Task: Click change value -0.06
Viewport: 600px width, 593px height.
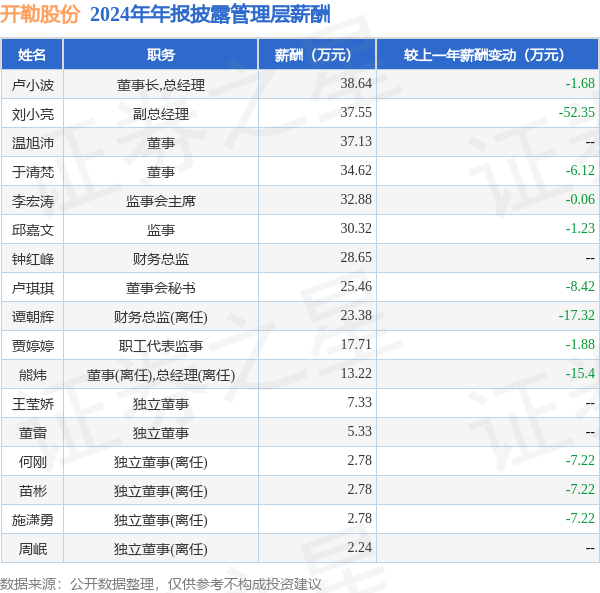Action: 580,199
